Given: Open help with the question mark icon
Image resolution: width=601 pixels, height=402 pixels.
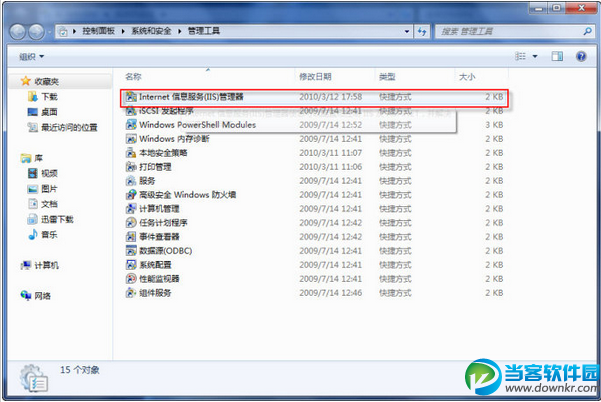Looking at the screenshot, I should [581, 57].
